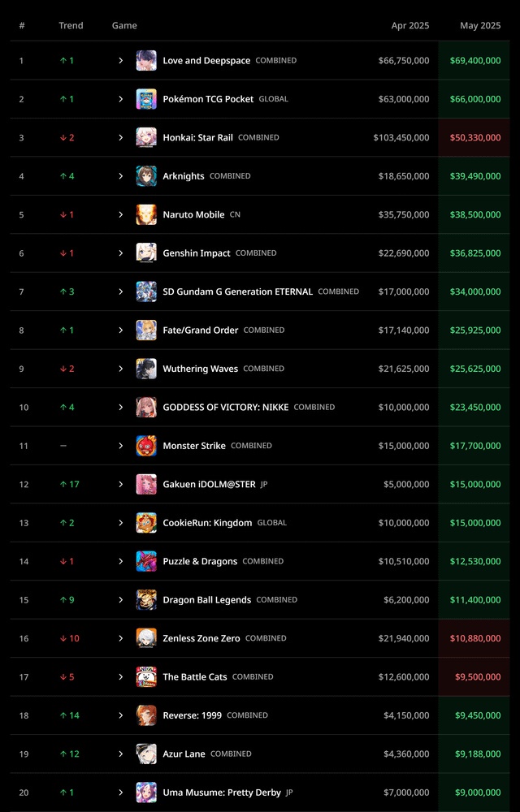
Task: Expand the Reverse: 1999 row chevron
Action: pyautogui.click(x=120, y=715)
